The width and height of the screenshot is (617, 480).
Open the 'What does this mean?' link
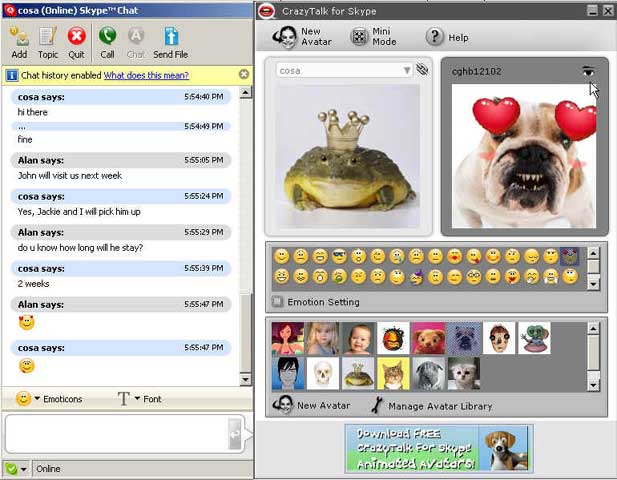click(x=146, y=75)
